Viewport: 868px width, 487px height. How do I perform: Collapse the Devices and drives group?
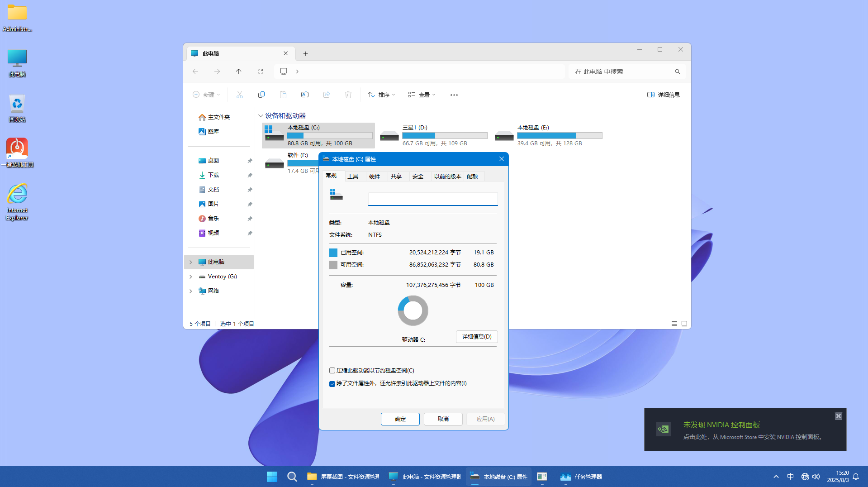click(261, 116)
